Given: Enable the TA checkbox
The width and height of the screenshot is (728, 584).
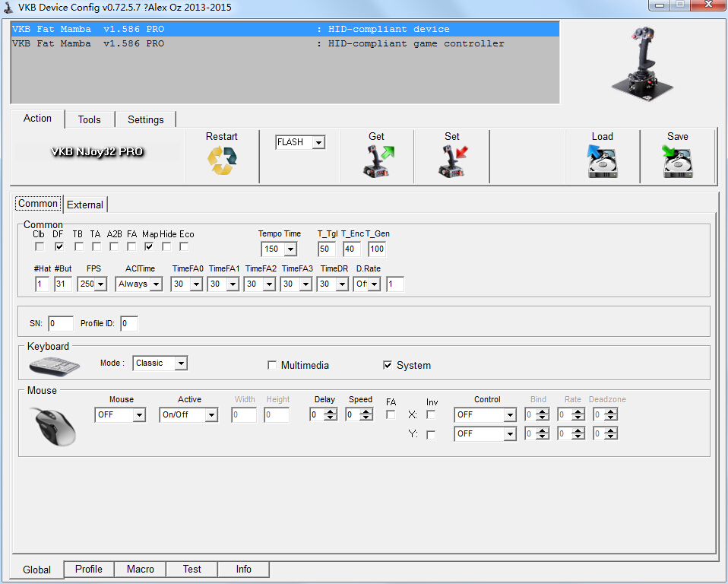Looking at the screenshot, I should coord(96,246).
